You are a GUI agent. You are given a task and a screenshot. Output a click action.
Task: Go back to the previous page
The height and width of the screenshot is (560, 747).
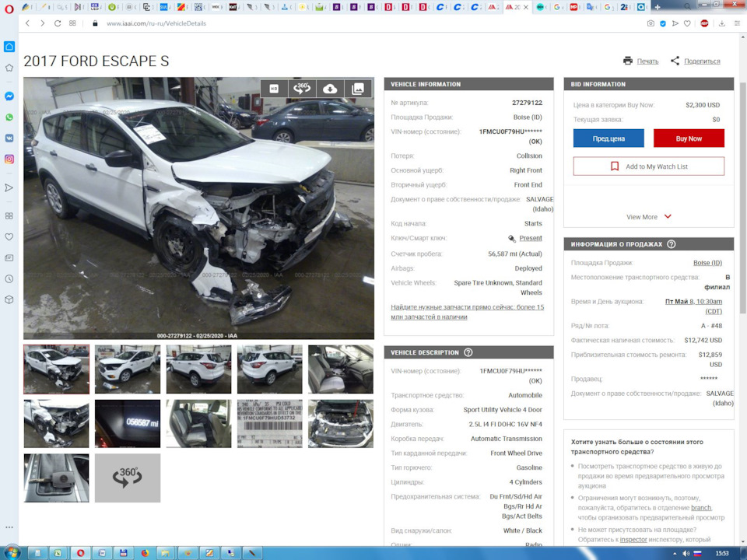(28, 23)
